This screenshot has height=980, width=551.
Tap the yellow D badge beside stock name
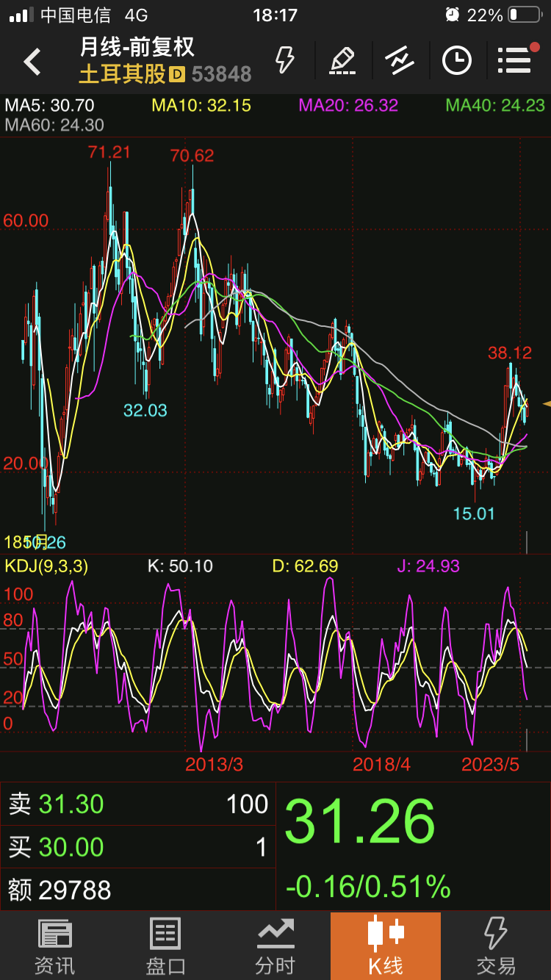176,73
